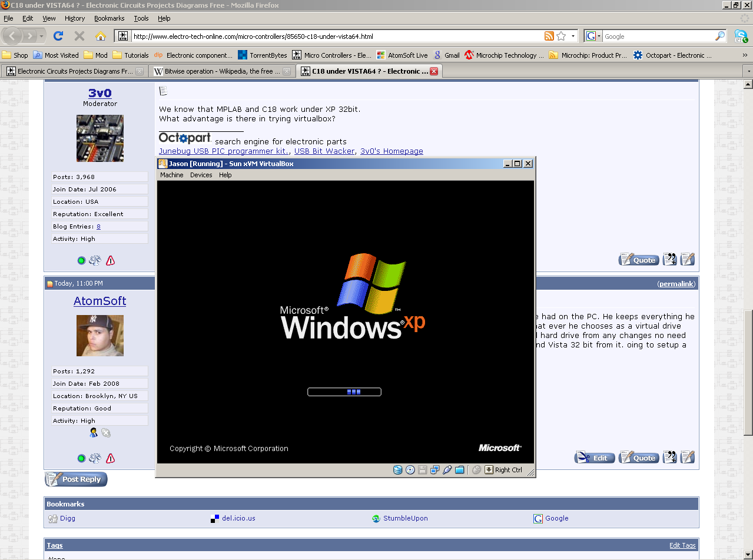Click the add-friend icon under AtomSoft's stats
753x560 pixels.
(x=94, y=433)
